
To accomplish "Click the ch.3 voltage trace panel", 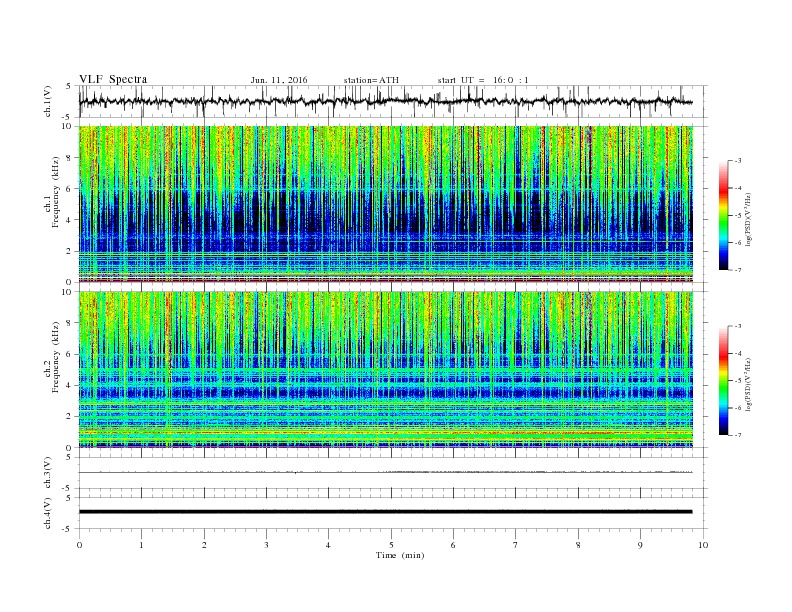I will (393, 473).
